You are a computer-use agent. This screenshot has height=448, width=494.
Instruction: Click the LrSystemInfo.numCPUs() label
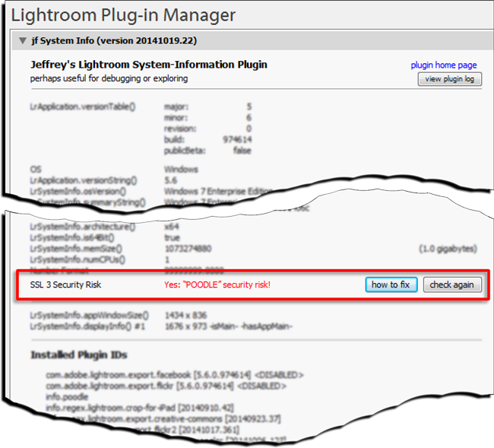pyautogui.click(x=78, y=260)
